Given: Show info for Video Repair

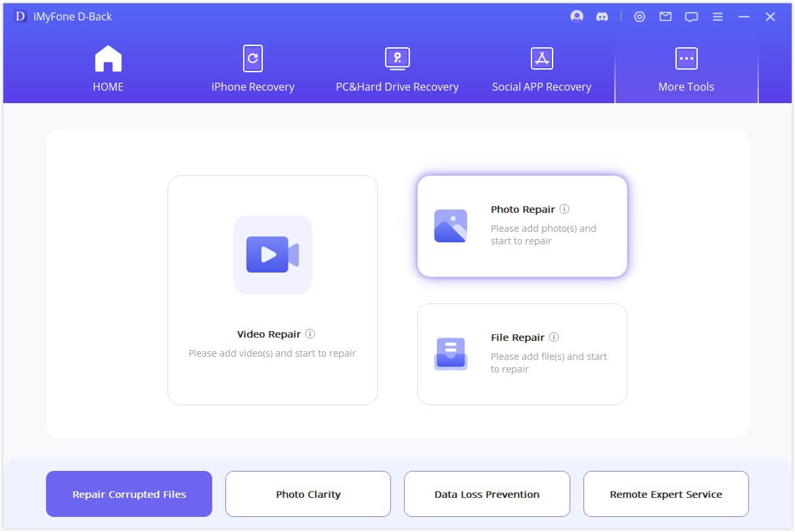Looking at the screenshot, I should tap(310, 334).
